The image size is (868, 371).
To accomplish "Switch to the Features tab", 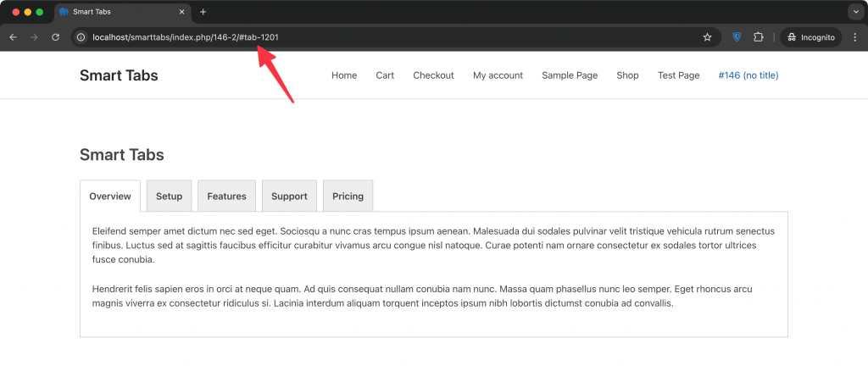I will pos(226,196).
